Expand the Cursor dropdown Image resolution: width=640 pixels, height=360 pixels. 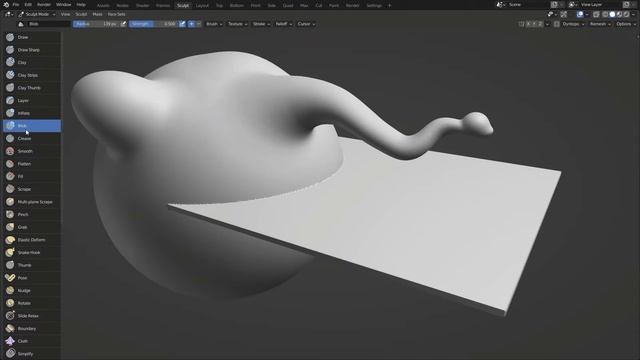306,24
